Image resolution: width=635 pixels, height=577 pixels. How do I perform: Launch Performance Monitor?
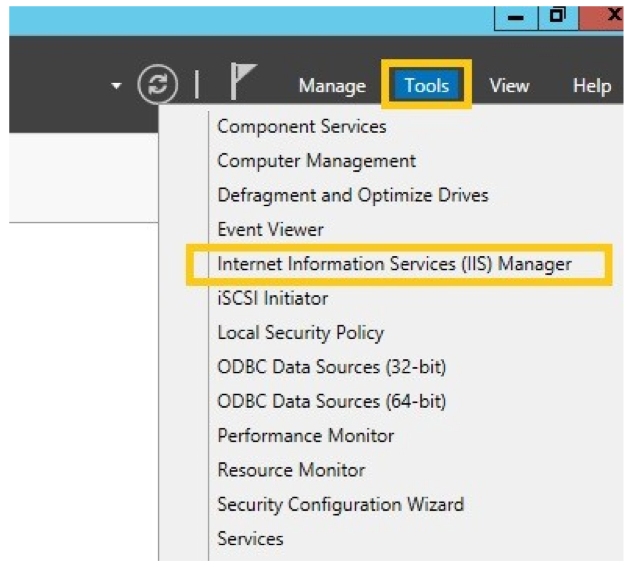(305, 435)
